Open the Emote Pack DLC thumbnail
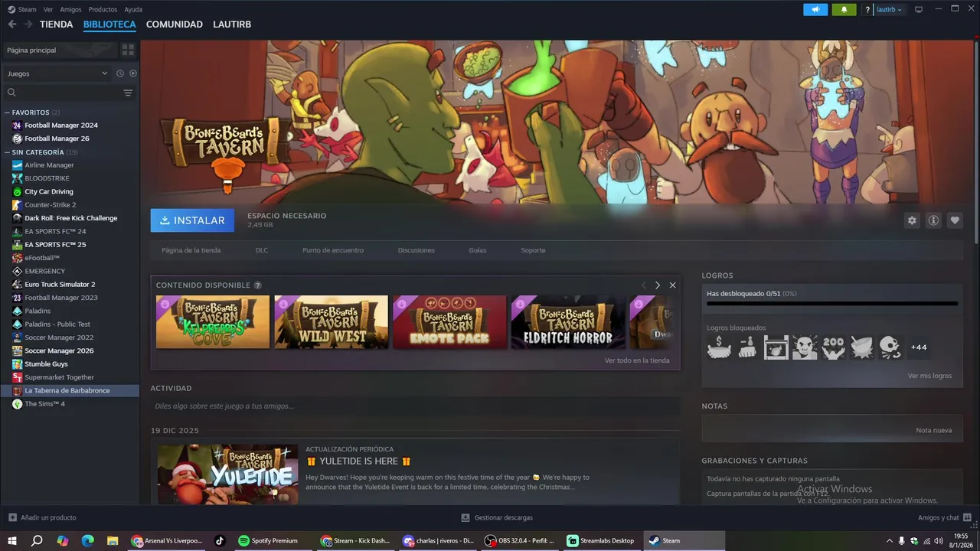 pyautogui.click(x=449, y=322)
